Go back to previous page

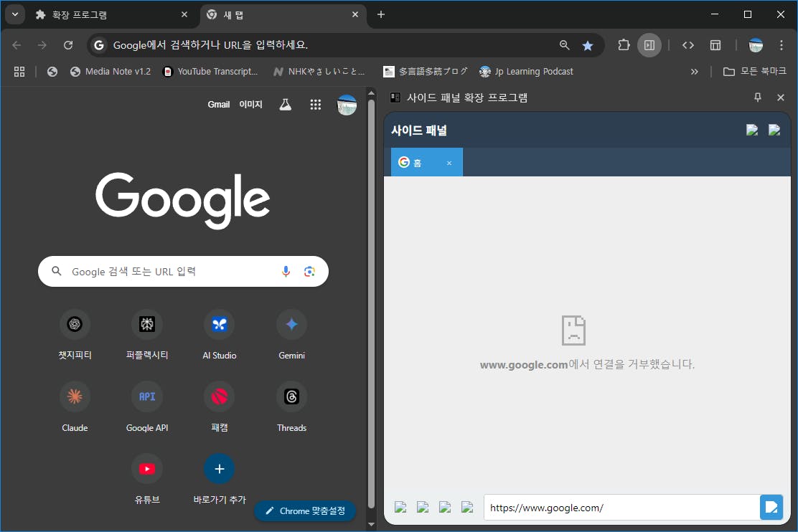point(17,45)
